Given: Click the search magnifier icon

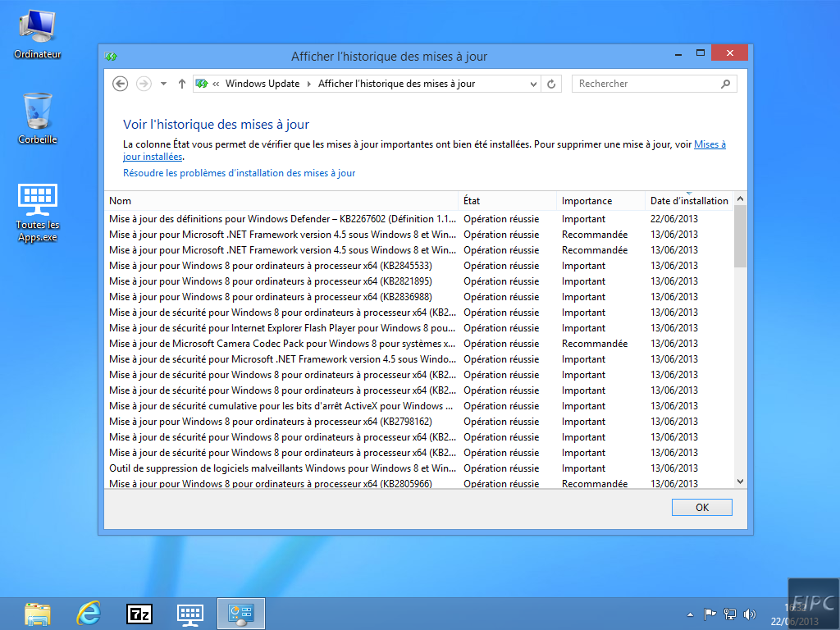Looking at the screenshot, I should click(725, 84).
